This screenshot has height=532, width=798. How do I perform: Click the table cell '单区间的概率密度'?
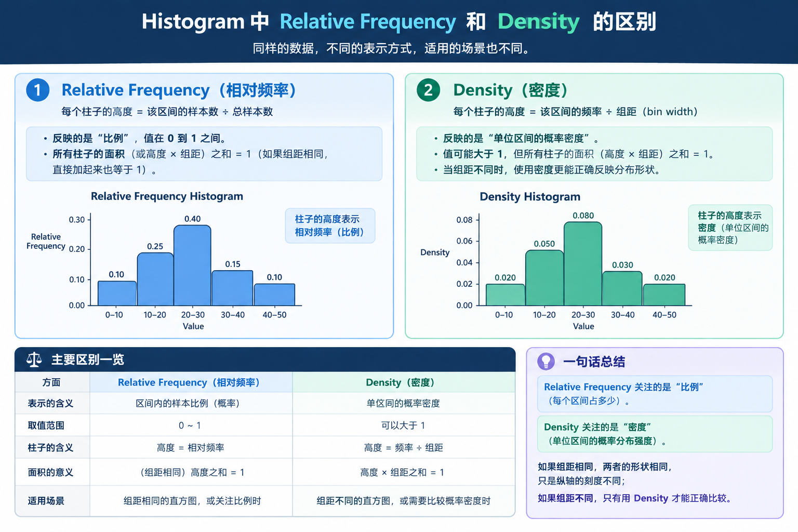[x=404, y=404]
